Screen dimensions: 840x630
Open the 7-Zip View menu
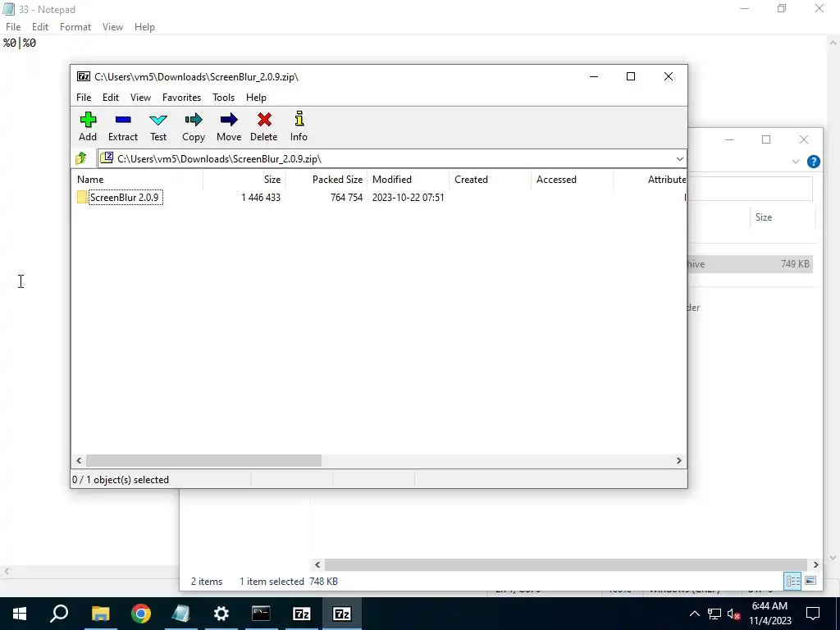tap(140, 98)
